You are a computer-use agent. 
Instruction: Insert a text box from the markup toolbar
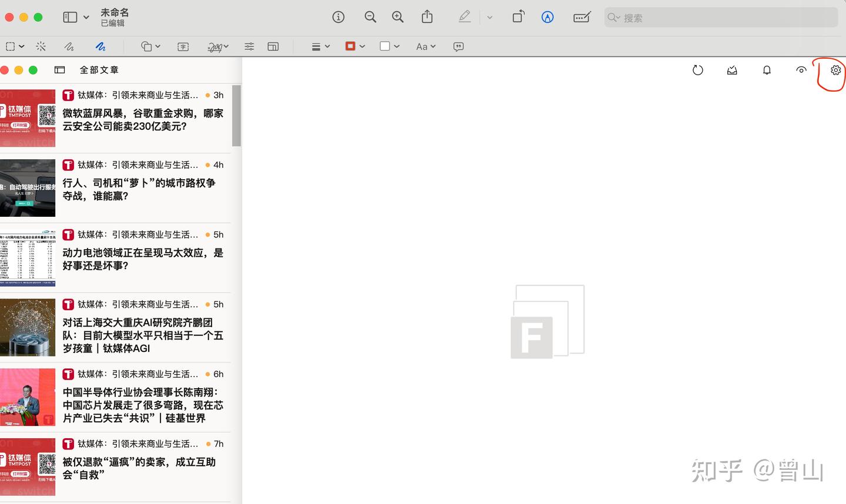point(183,46)
